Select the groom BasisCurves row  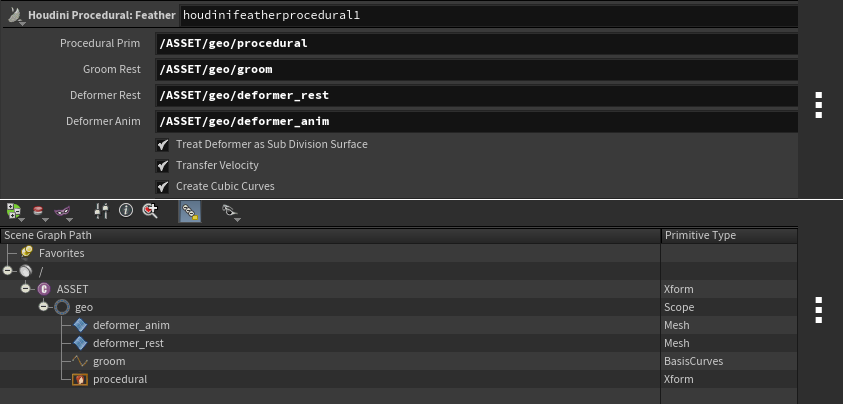(398, 362)
